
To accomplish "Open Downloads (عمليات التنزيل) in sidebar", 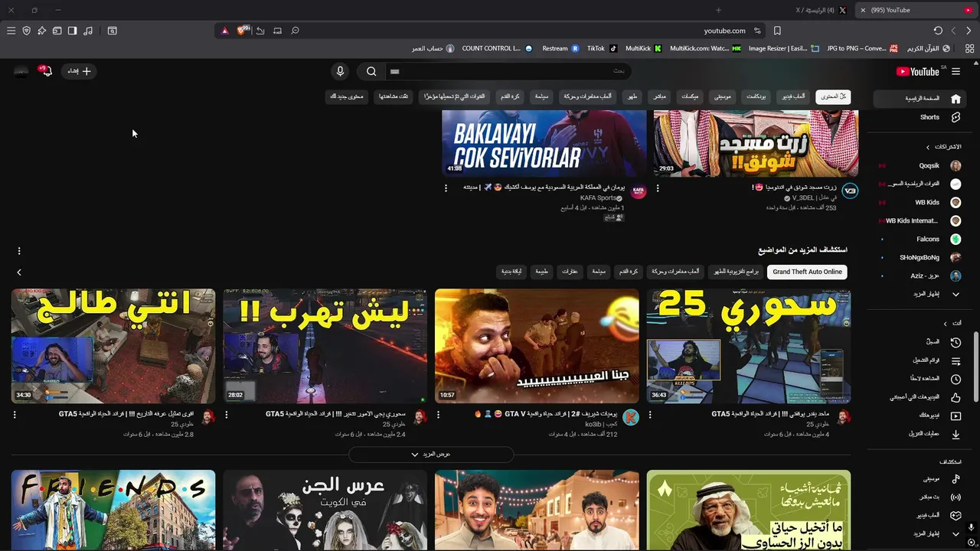I will [x=919, y=434].
